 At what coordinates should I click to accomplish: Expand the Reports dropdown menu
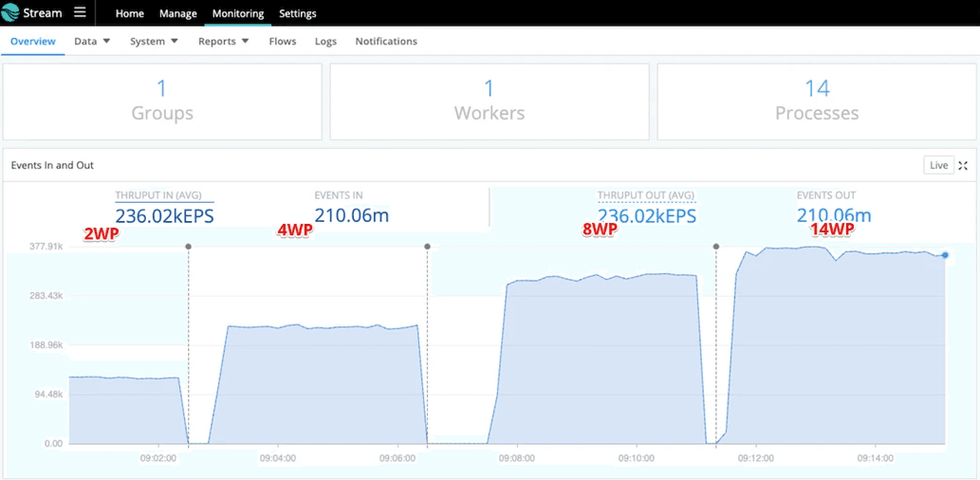(223, 42)
